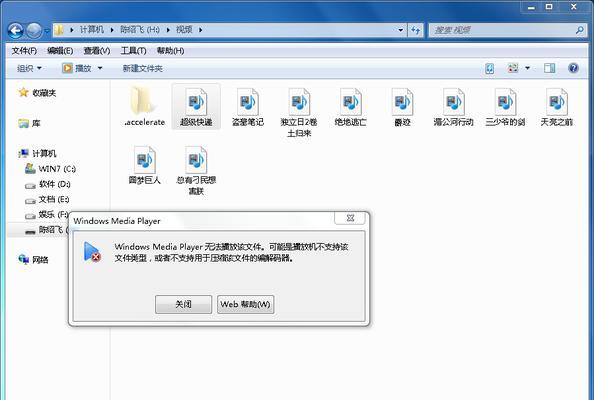The image size is (594, 400).
Task: Select 娱乐 (F:) drive in navigation pane
Action: [53, 214]
